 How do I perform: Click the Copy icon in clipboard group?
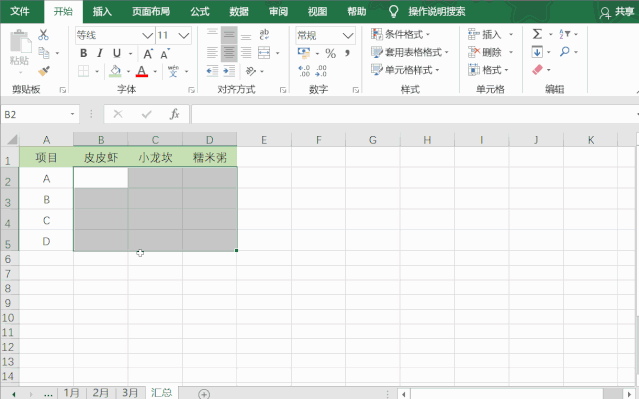(x=44, y=53)
